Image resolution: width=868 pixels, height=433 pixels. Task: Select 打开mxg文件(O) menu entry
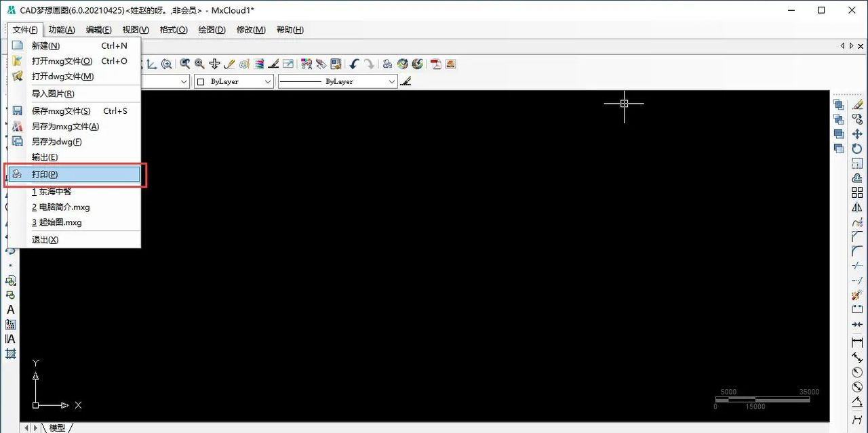pyautogui.click(x=74, y=61)
